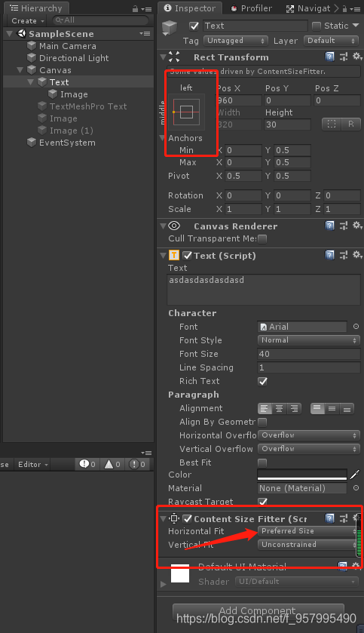Switch to the Profiler tab

(x=251, y=8)
